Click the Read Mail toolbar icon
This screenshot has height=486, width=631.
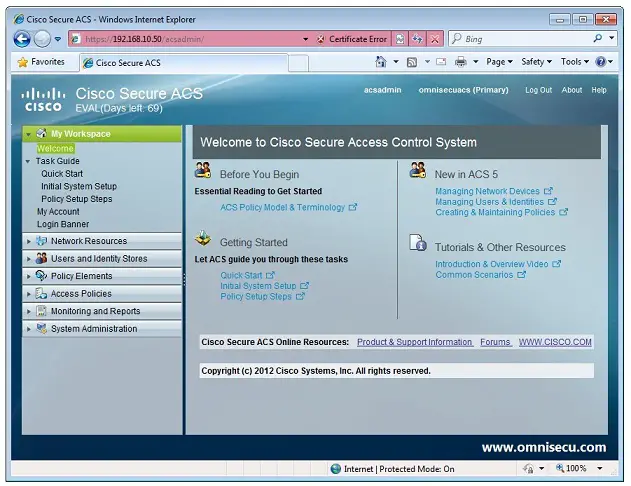441,62
